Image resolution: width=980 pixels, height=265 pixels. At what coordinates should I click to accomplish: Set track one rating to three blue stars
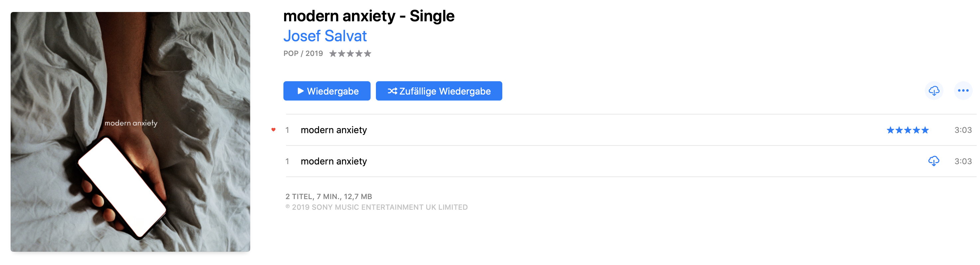pos(908,130)
